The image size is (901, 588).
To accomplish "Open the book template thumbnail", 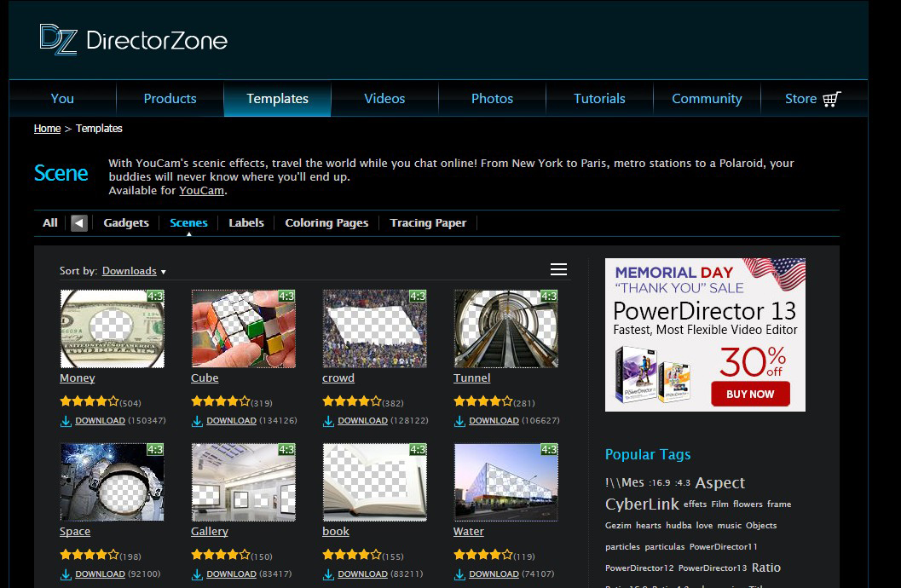I will point(375,481).
